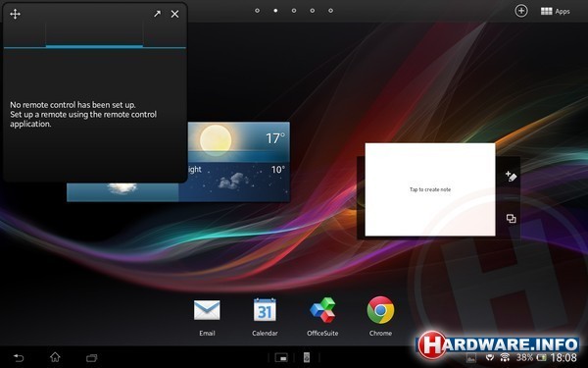Tap to create note in notes widget

click(x=430, y=189)
